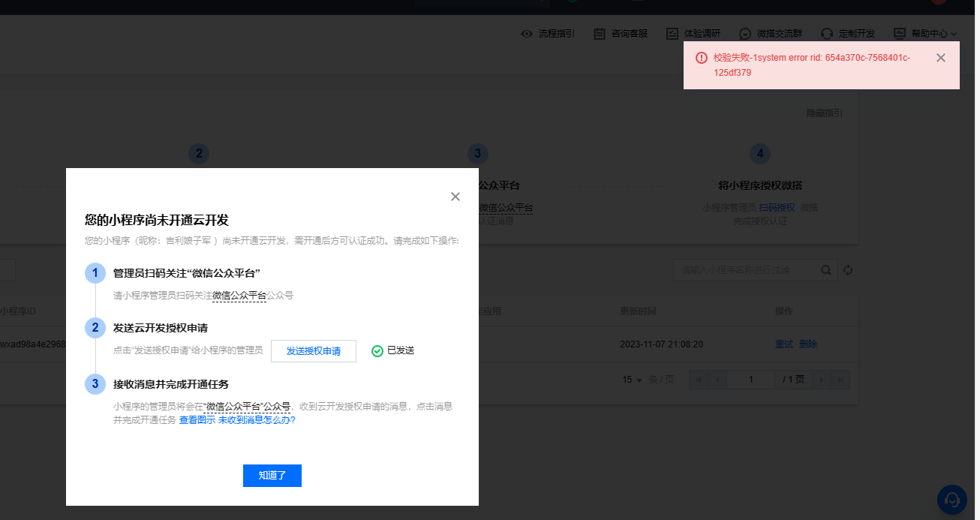Click the page number input field
The height and width of the screenshot is (520, 980).
[751, 380]
